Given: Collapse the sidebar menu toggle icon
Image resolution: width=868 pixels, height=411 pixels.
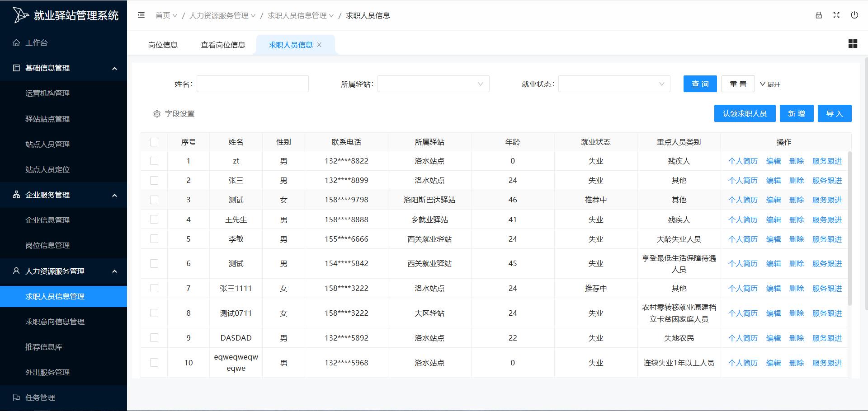Looking at the screenshot, I should (x=141, y=15).
